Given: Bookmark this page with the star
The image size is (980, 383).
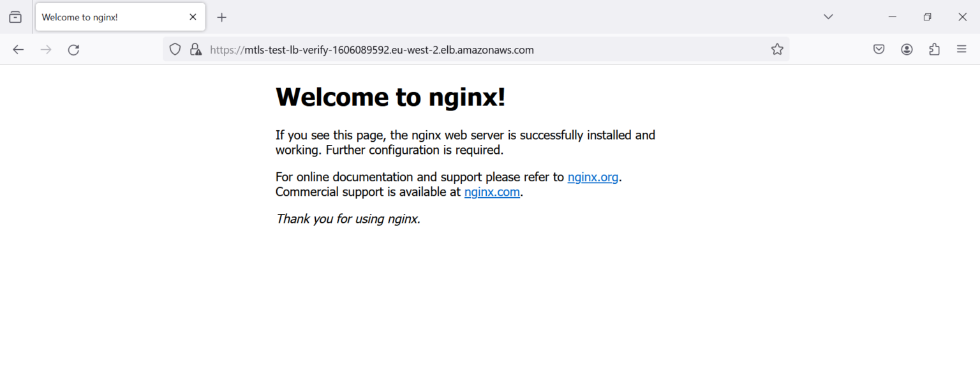Looking at the screenshot, I should [x=776, y=50].
